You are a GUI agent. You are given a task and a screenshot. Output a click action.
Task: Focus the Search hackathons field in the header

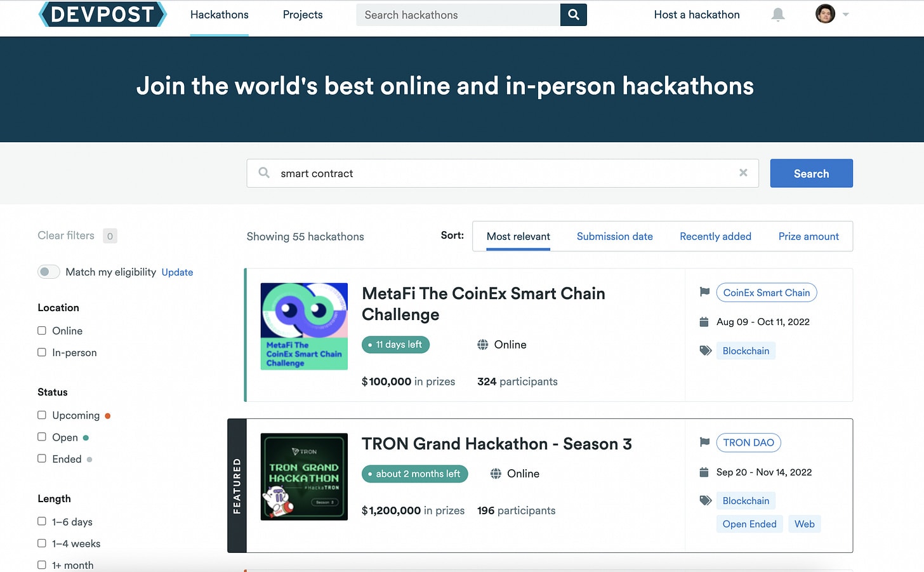click(458, 15)
